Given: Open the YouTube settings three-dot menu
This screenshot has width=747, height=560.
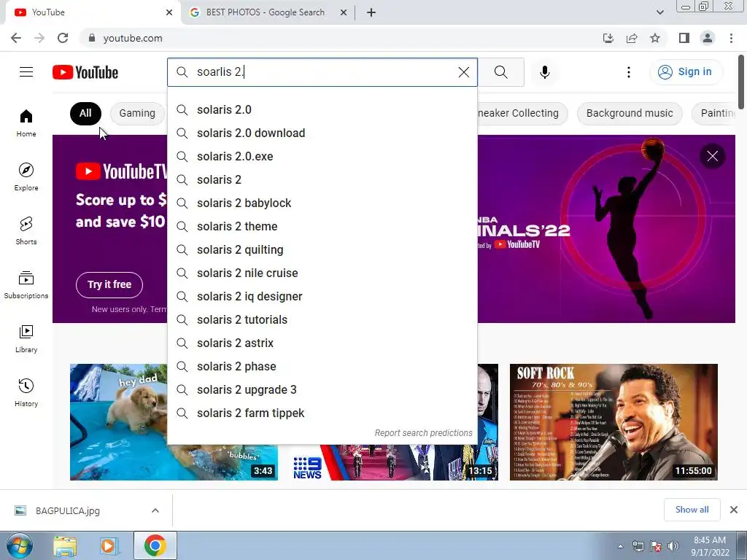Looking at the screenshot, I should pos(628,72).
